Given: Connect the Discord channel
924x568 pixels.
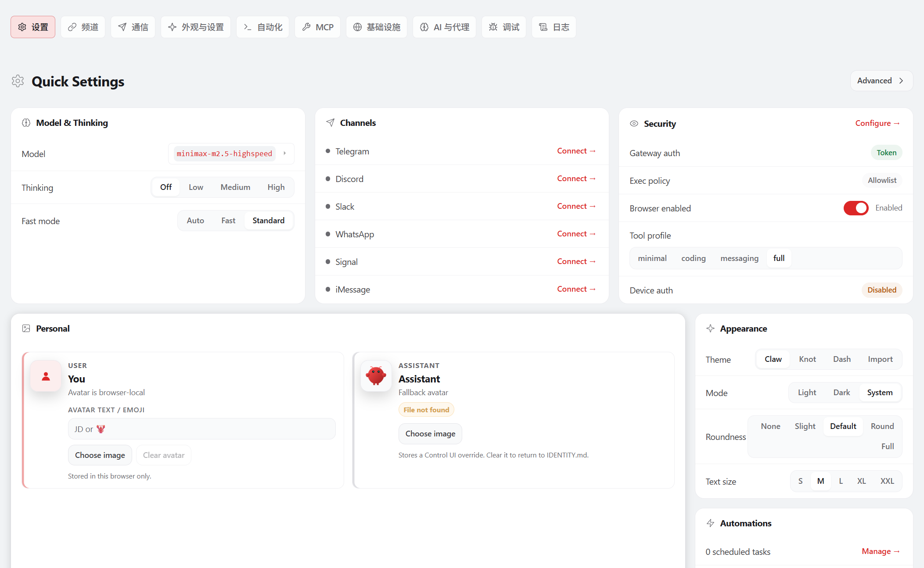Looking at the screenshot, I should pos(576,179).
